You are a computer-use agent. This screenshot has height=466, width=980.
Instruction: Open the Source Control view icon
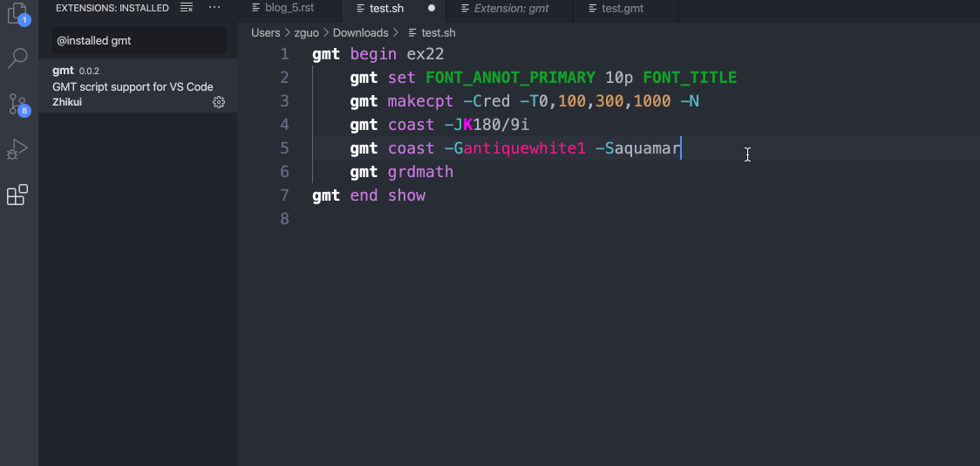[x=17, y=104]
